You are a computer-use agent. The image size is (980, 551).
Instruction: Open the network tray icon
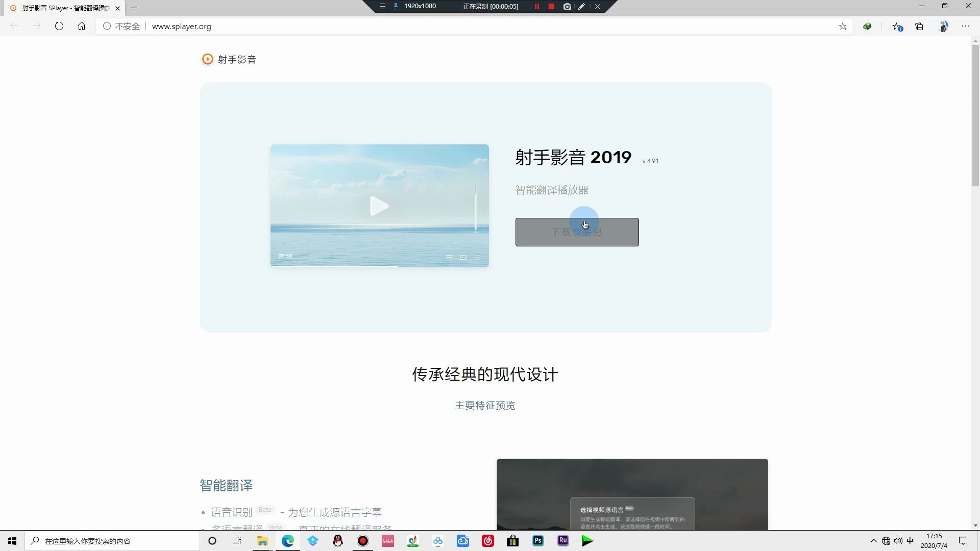[886, 541]
